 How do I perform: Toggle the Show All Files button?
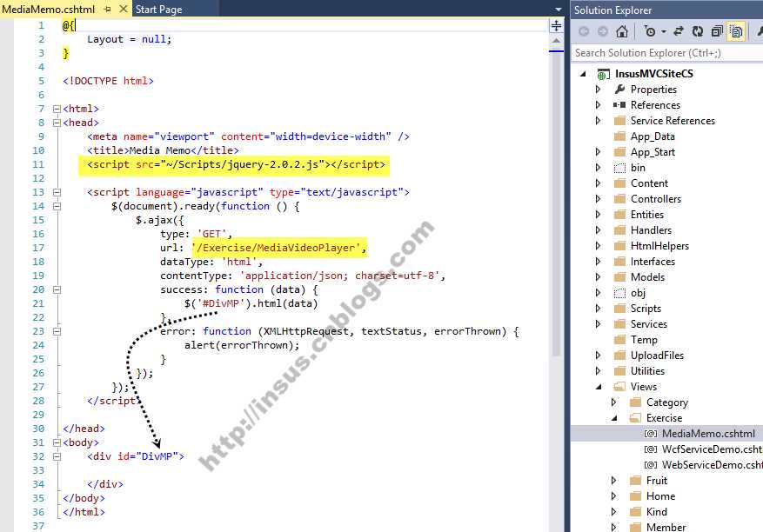pyautogui.click(x=737, y=31)
